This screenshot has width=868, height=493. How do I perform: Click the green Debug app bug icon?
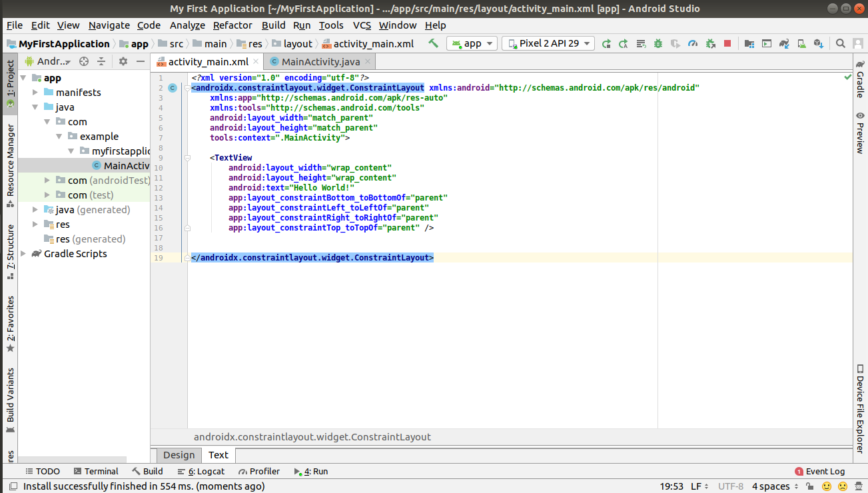coord(657,43)
